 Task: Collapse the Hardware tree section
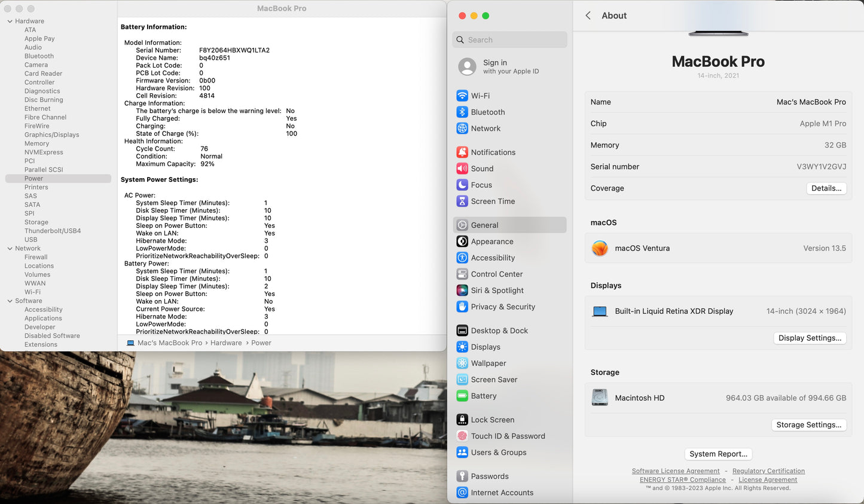(x=10, y=22)
